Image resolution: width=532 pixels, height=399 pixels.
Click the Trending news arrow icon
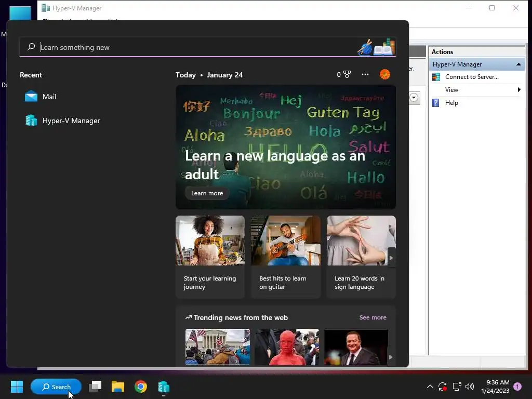[x=188, y=317]
